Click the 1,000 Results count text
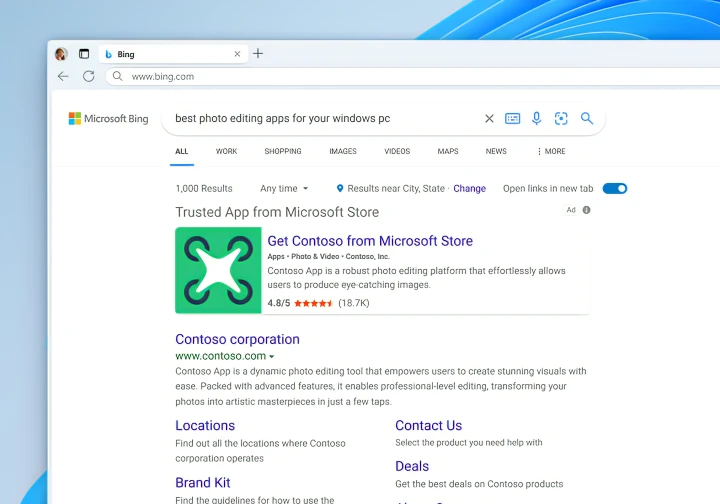This screenshot has width=720, height=504. (x=204, y=189)
